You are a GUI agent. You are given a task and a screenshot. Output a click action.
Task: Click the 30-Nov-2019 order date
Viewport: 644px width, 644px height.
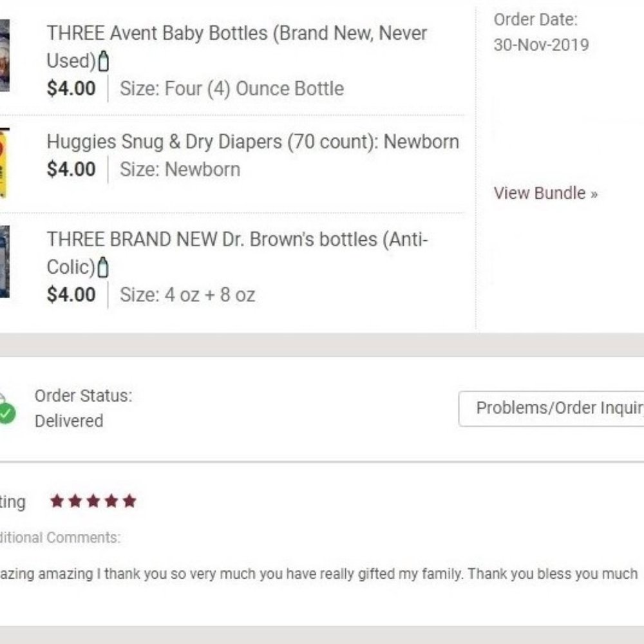click(x=541, y=45)
